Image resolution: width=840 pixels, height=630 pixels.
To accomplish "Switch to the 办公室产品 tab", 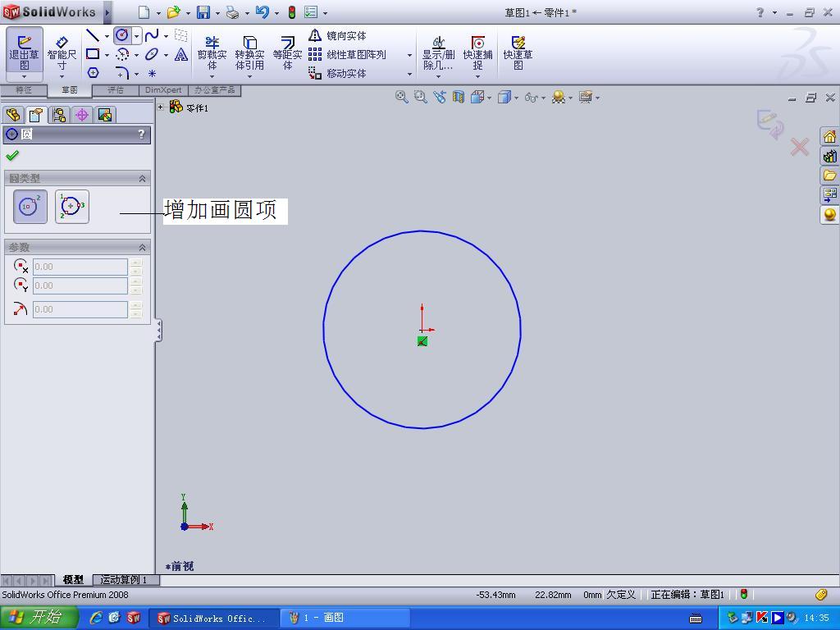I will 214,90.
